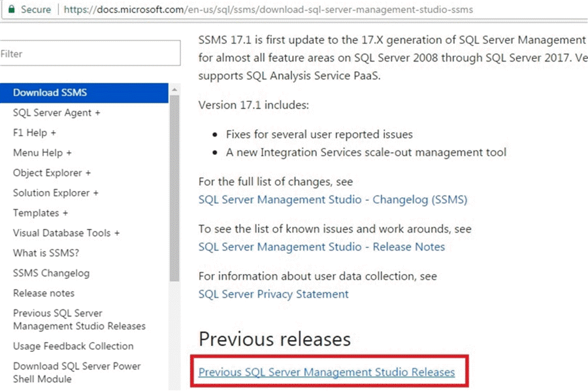This screenshot has height=391, width=588.
Task: Select Download SSMS in the sidebar
Action: coord(50,93)
